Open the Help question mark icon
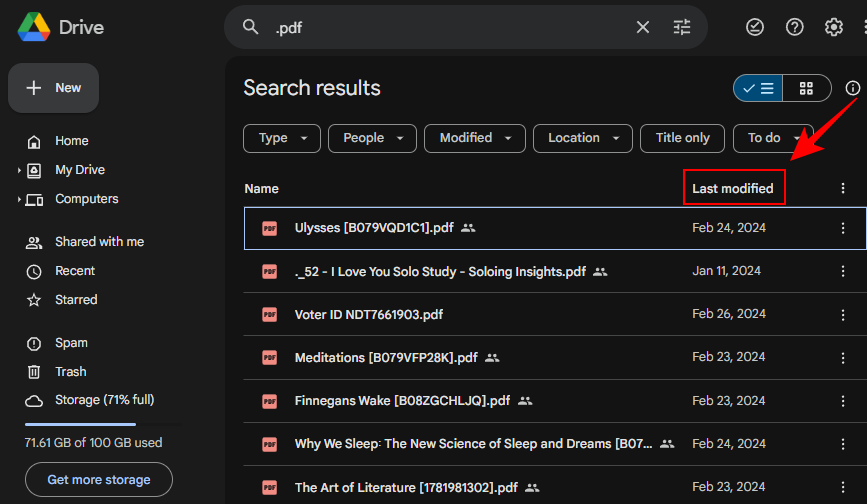The image size is (867, 504). [x=795, y=27]
